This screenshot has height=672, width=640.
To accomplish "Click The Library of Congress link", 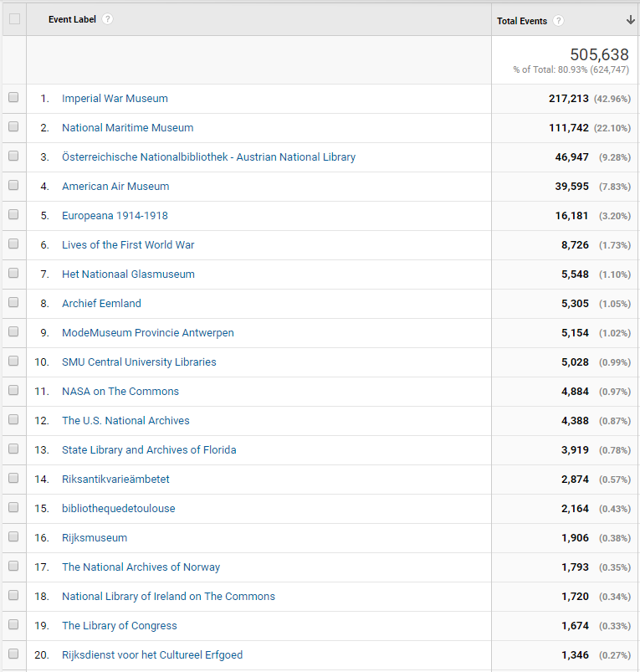I will tap(120, 626).
